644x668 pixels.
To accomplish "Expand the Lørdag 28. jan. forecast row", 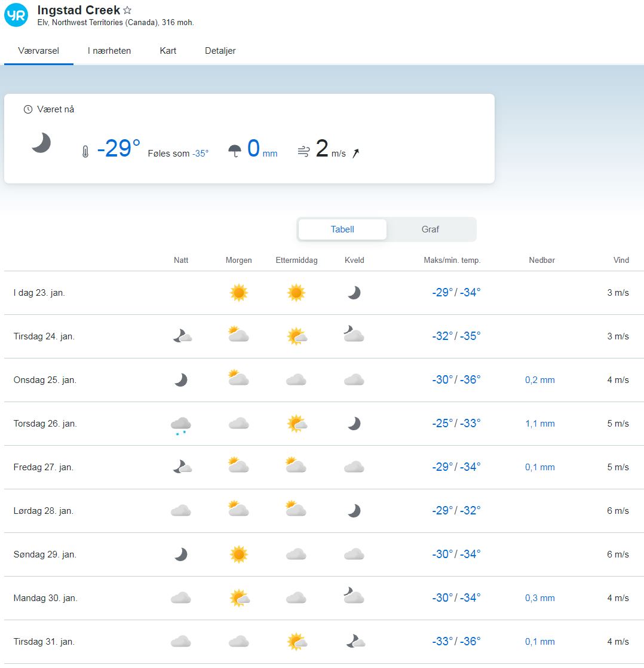I will click(x=44, y=511).
